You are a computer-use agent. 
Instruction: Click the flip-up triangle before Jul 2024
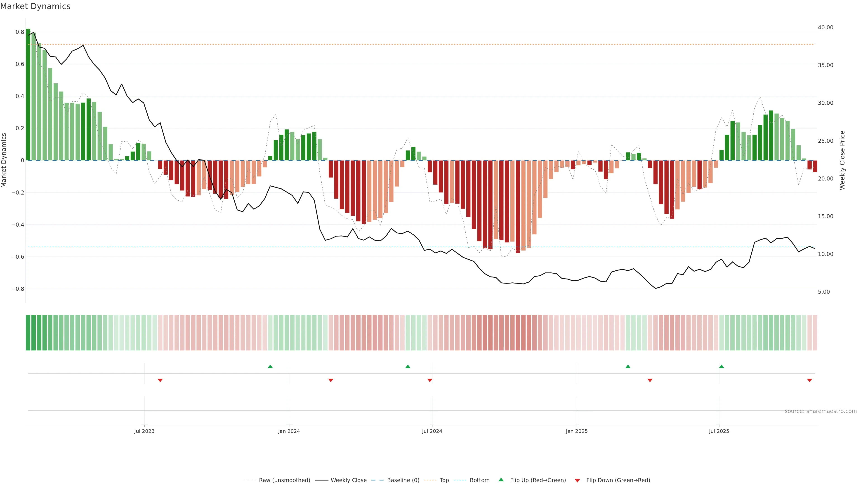(x=408, y=366)
